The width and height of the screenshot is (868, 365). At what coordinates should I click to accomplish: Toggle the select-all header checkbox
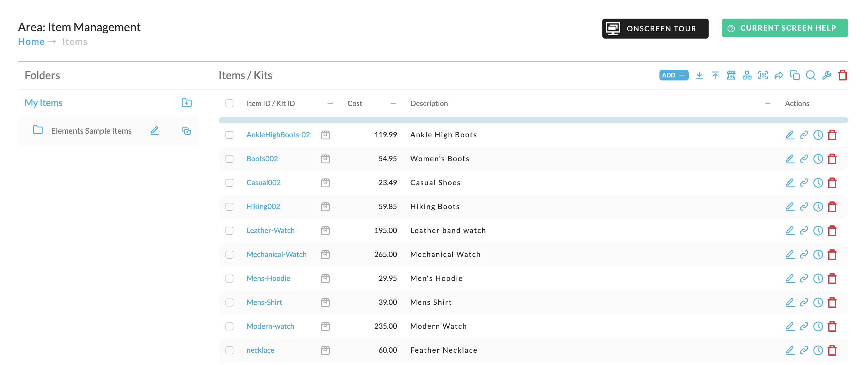click(x=229, y=103)
